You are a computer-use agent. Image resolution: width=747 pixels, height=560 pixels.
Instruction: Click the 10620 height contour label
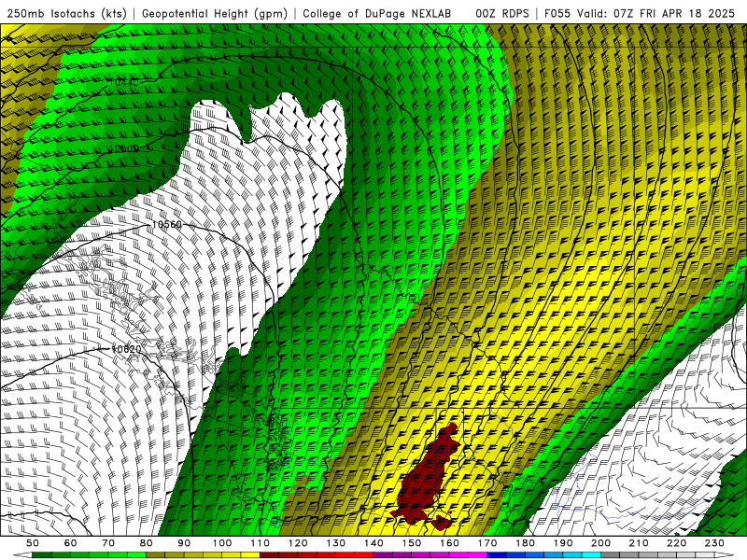coord(126,349)
